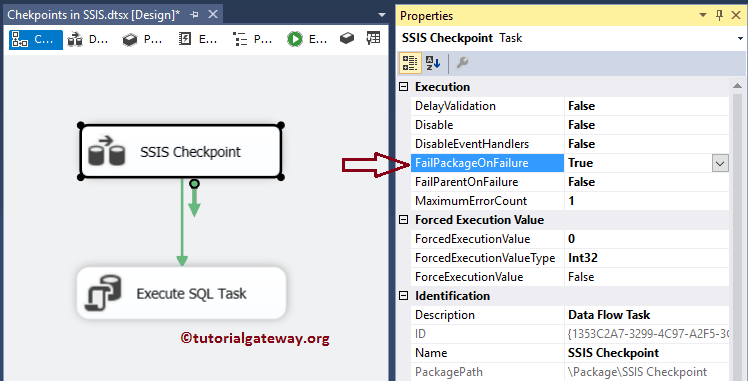Click the ForcedExecutionValue value 0

571,239
